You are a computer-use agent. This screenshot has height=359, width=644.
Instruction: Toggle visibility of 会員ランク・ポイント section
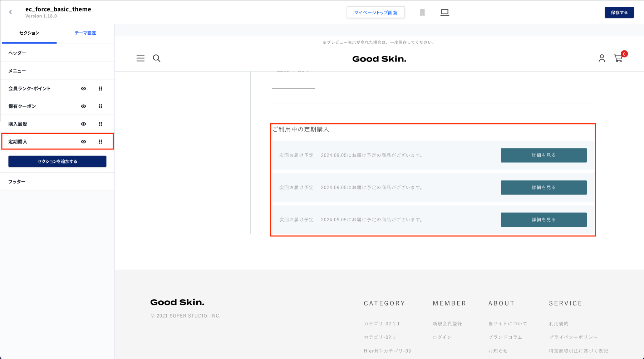pyautogui.click(x=84, y=89)
